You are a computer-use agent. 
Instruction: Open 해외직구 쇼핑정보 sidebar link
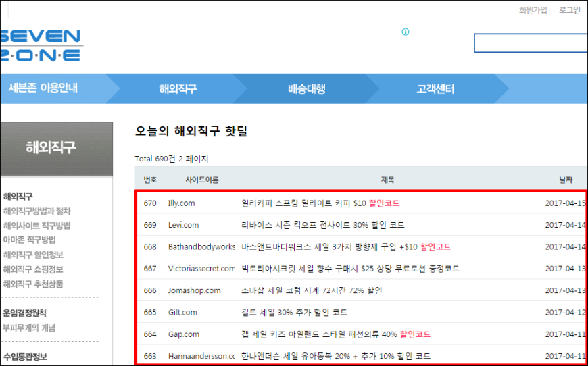[x=33, y=269]
